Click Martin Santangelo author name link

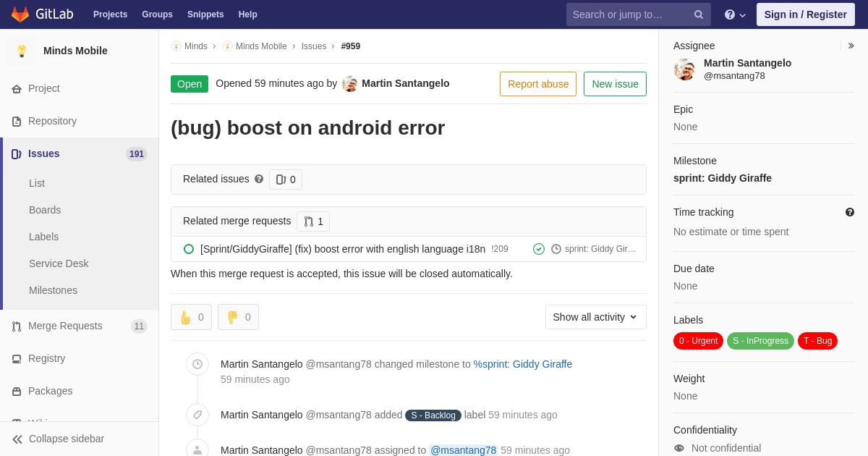[405, 83]
